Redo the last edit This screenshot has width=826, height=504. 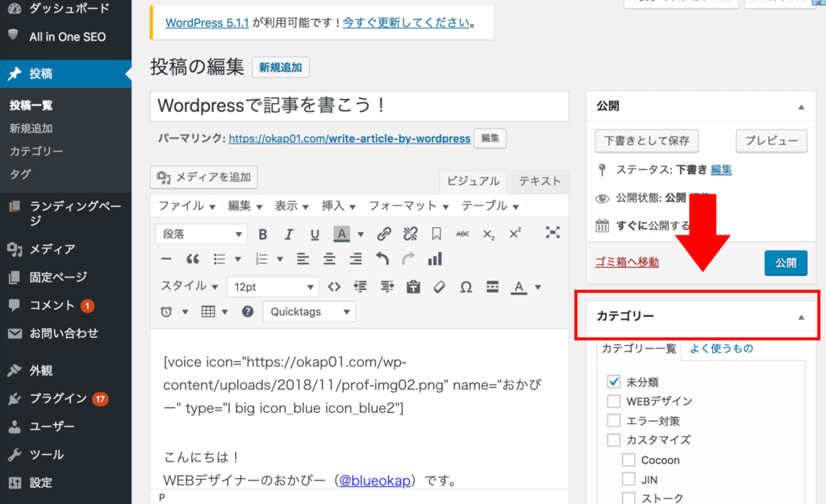pos(408,259)
